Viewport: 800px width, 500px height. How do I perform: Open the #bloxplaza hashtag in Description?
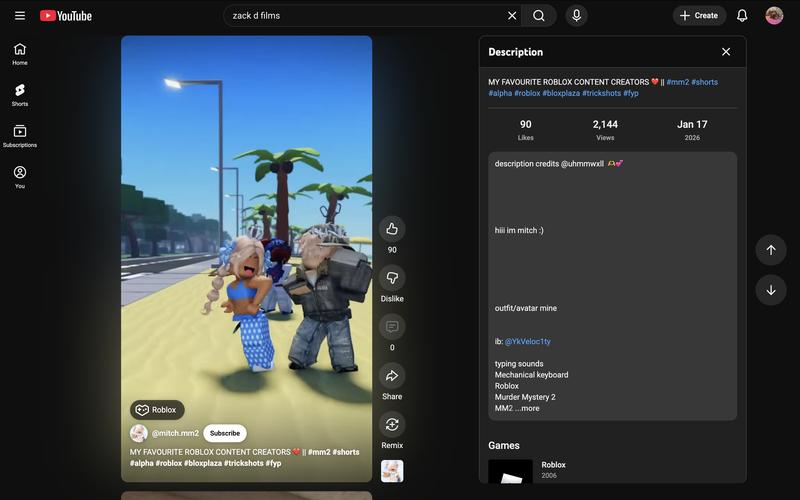(x=561, y=93)
